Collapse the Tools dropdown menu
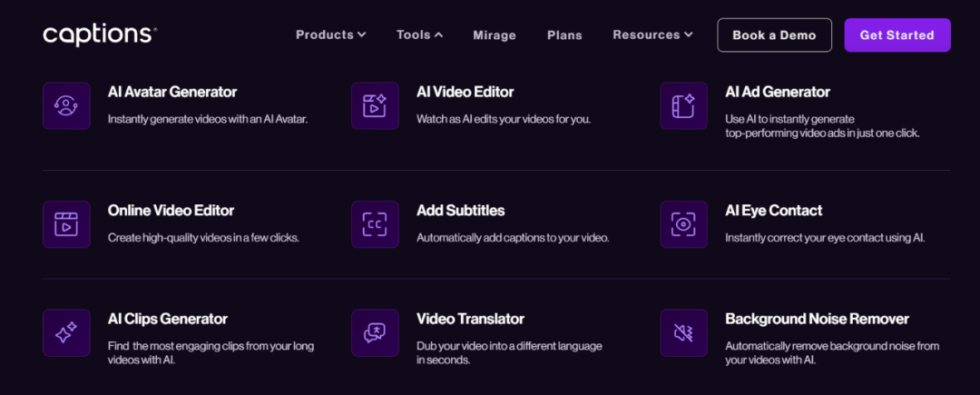The image size is (980, 395). click(419, 35)
